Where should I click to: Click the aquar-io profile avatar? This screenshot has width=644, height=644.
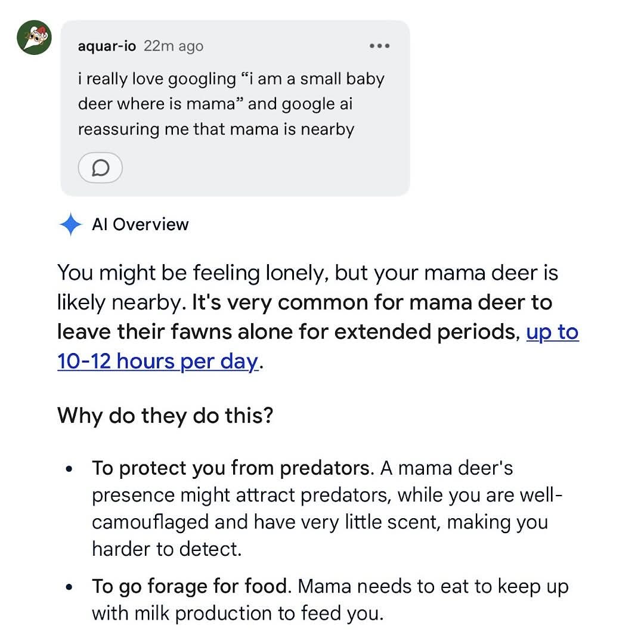click(x=34, y=38)
